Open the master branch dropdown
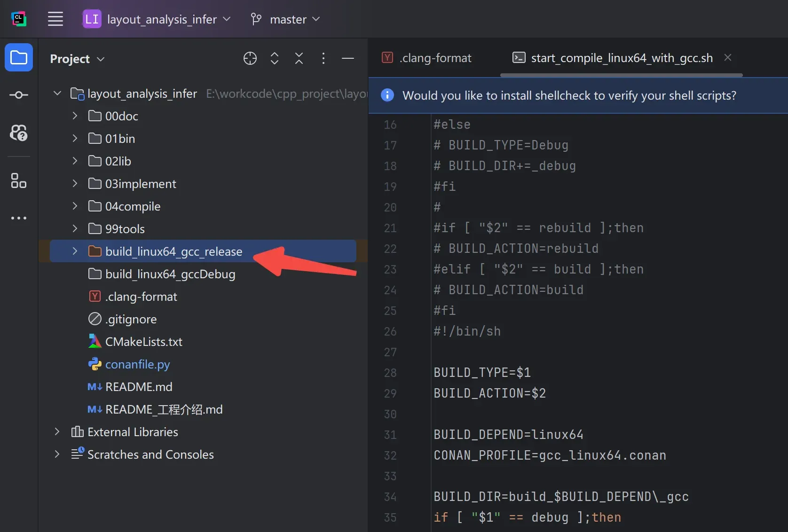The width and height of the screenshot is (788, 532). click(x=285, y=19)
